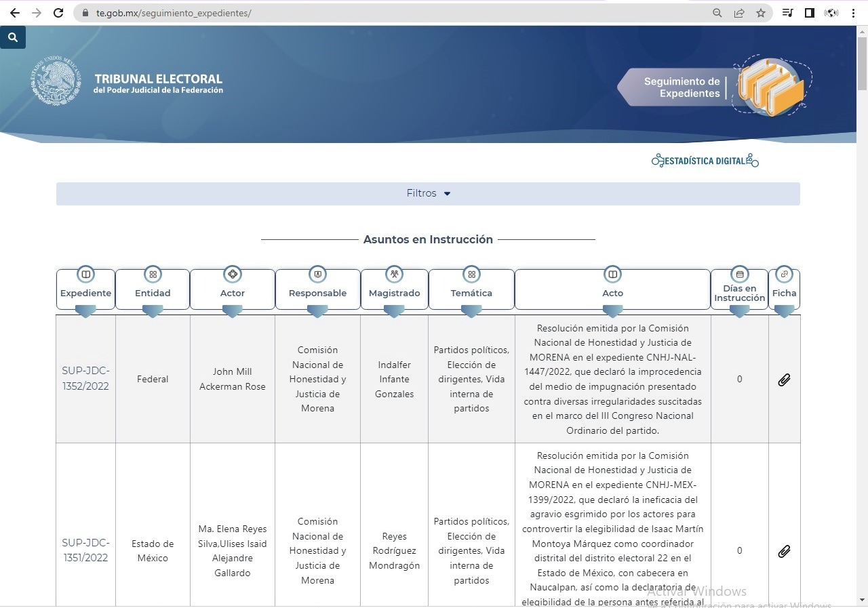The height and width of the screenshot is (608, 868).
Task: Click the Magistrado column header icon
Action: [x=394, y=275]
